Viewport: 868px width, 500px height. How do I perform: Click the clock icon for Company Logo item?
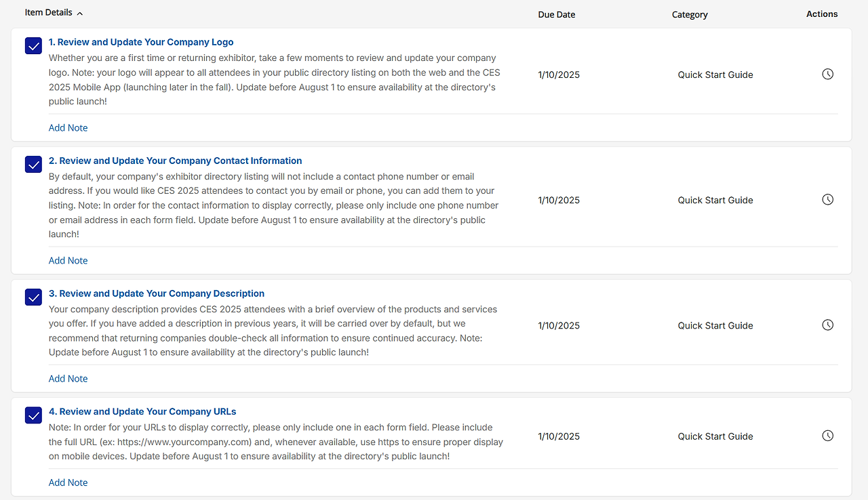tap(827, 75)
